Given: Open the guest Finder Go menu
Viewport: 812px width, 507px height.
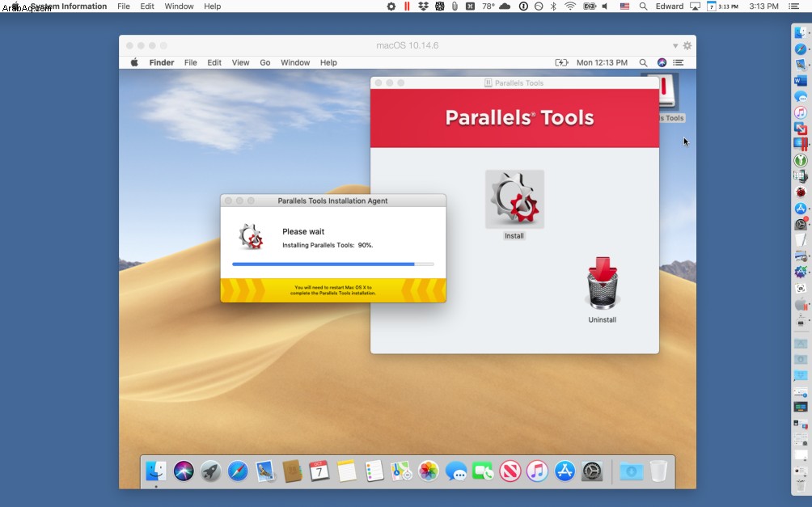Looking at the screenshot, I should [265, 62].
